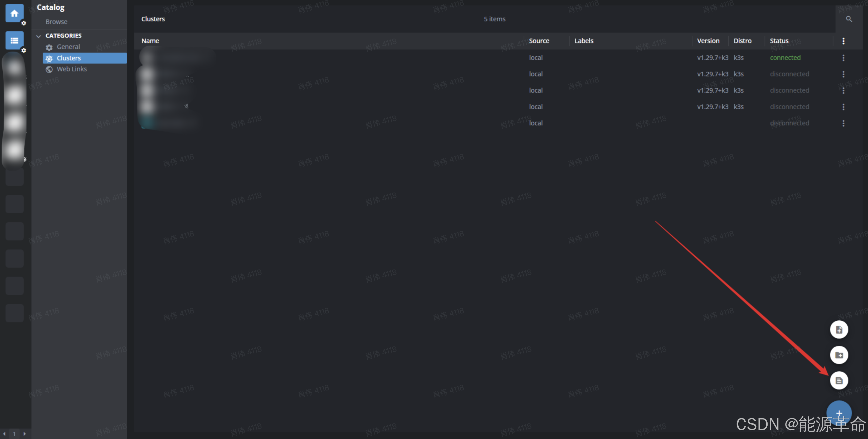Open the search icon above the cluster table
The width and height of the screenshot is (868, 439).
point(849,19)
